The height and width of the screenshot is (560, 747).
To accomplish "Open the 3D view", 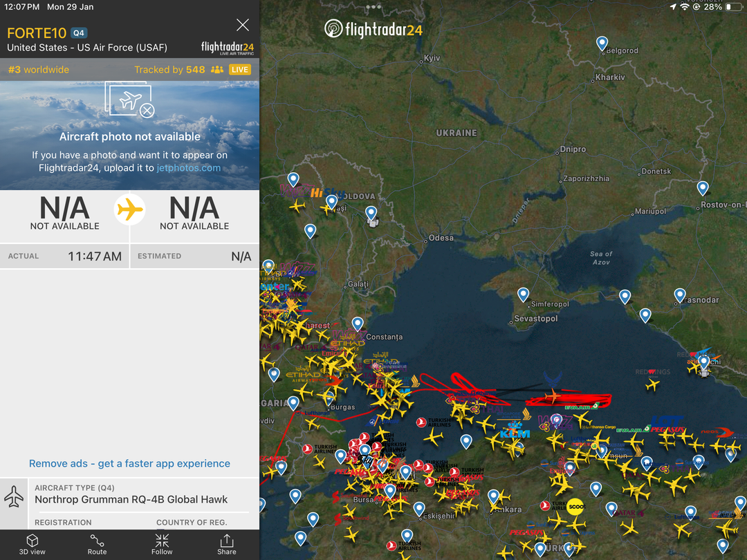I will (x=32, y=544).
